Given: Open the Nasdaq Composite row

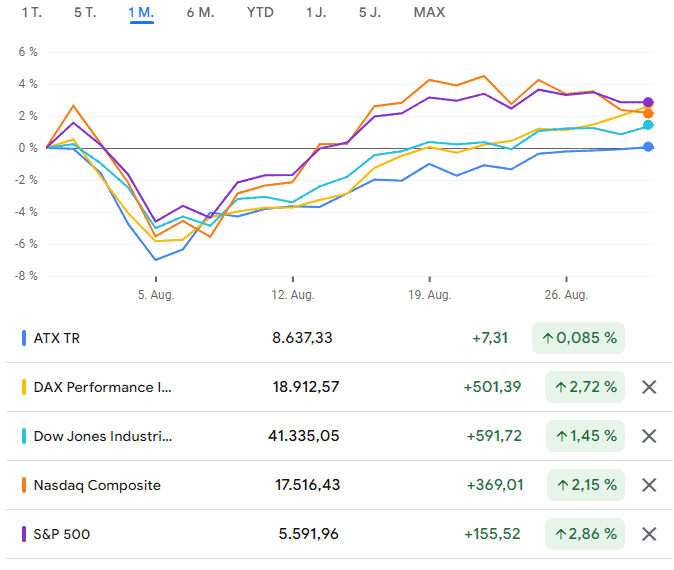Looking at the screenshot, I should 340,485.
